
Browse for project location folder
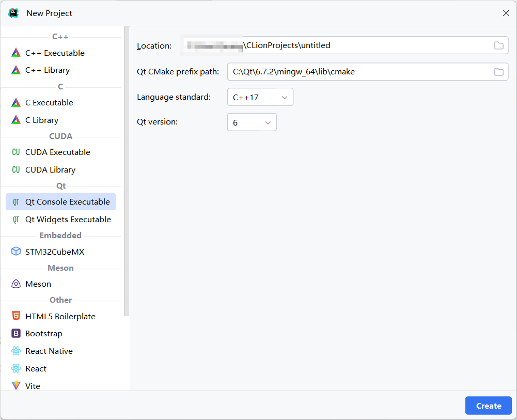[498, 45]
